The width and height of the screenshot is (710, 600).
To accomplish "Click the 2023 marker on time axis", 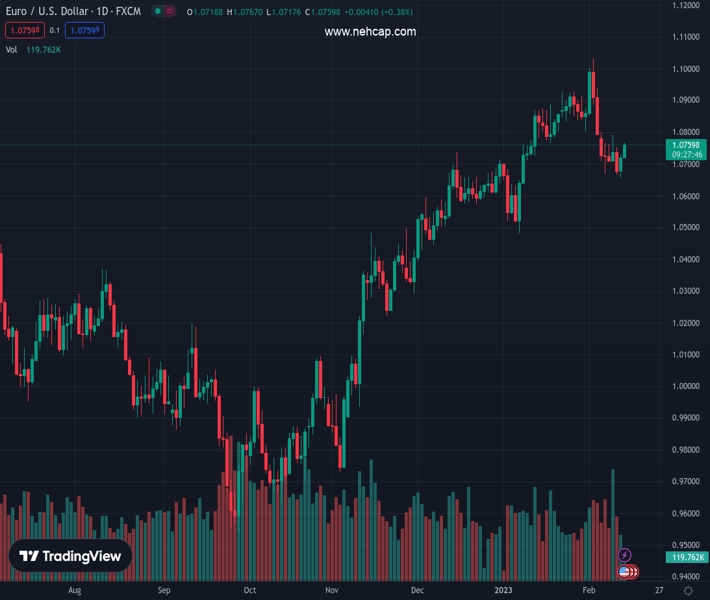I will click(x=504, y=591).
